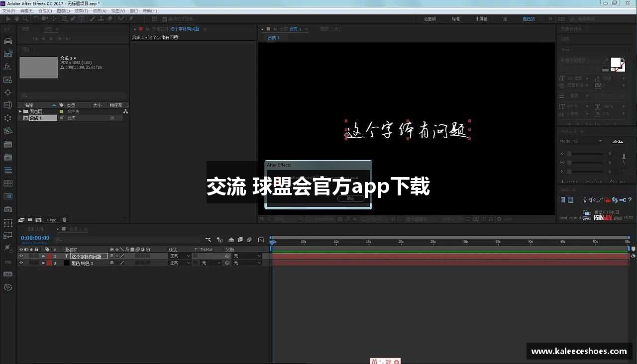Select the Pen tool
The width and height of the screenshot is (637, 364).
click(73, 19)
